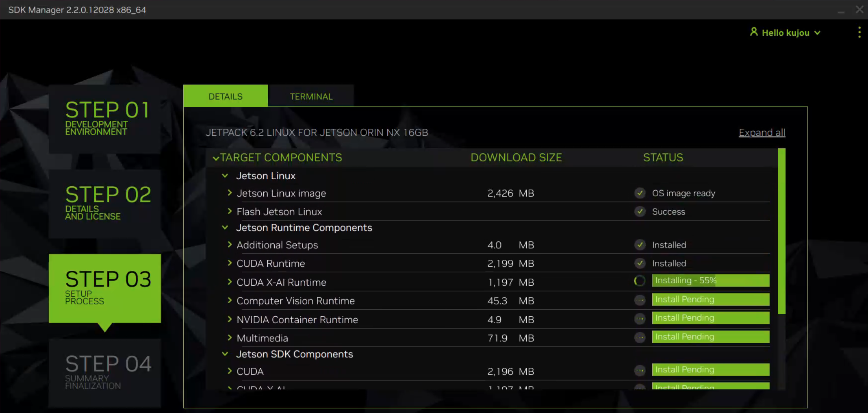Collapse the Target Components section
The image size is (868, 413).
216,158
